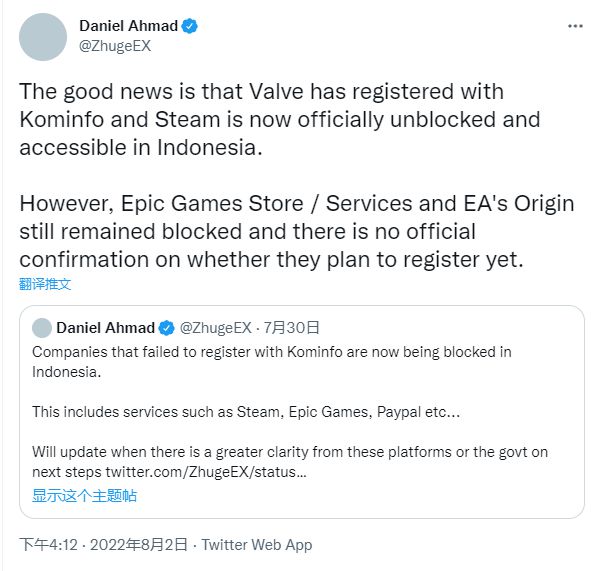601x571 pixels.
Task: Open the twitter.com/ZhugeEX/status link
Action: (x=206, y=472)
